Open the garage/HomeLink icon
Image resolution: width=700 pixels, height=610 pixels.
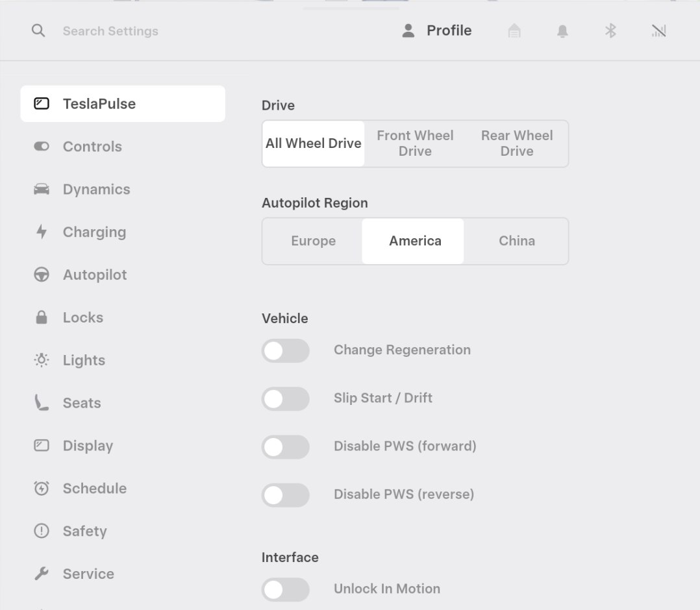tap(514, 30)
